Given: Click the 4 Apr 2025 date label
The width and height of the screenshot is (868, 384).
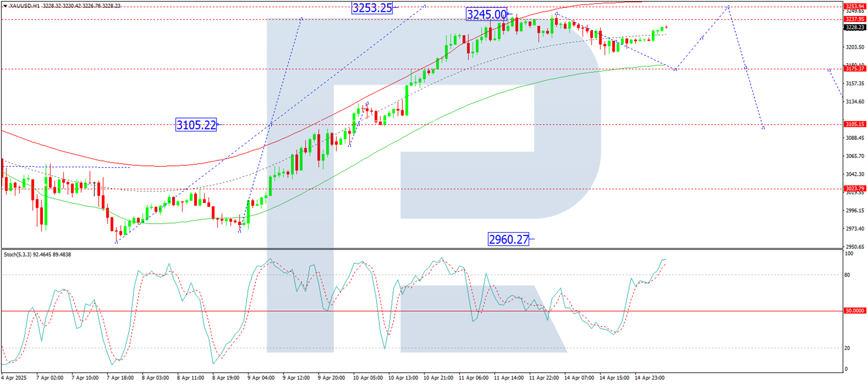Looking at the screenshot, I should [x=14, y=378].
